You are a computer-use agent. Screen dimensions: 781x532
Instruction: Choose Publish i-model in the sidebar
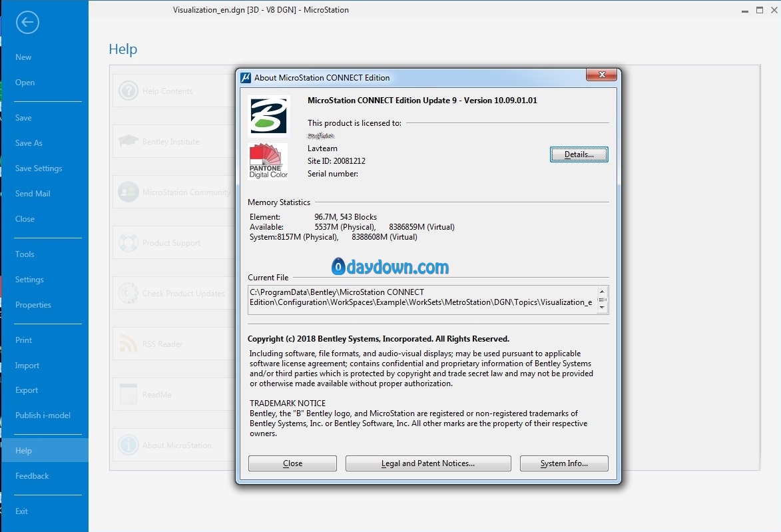pyautogui.click(x=43, y=415)
